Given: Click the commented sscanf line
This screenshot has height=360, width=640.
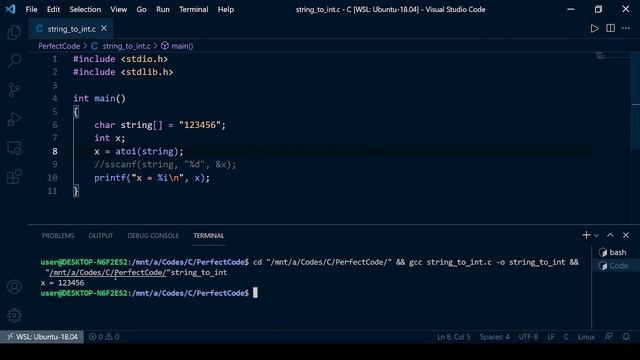Looking at the screenshot, I should coord(165,164).
